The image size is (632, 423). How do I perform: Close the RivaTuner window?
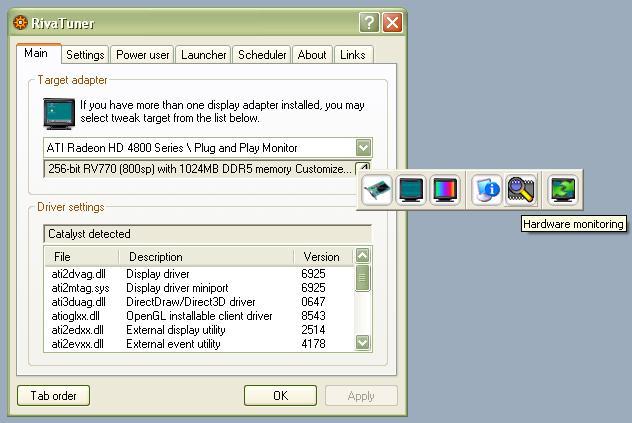392,23
